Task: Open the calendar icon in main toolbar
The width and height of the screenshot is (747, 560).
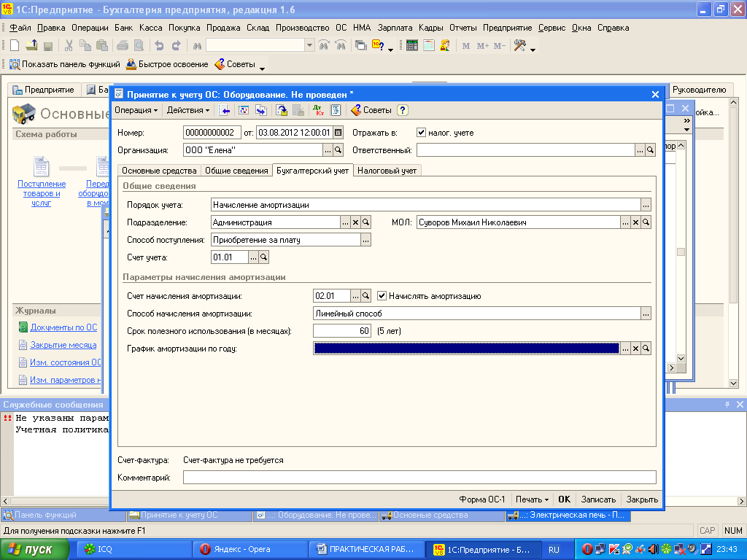Action: 429,46
